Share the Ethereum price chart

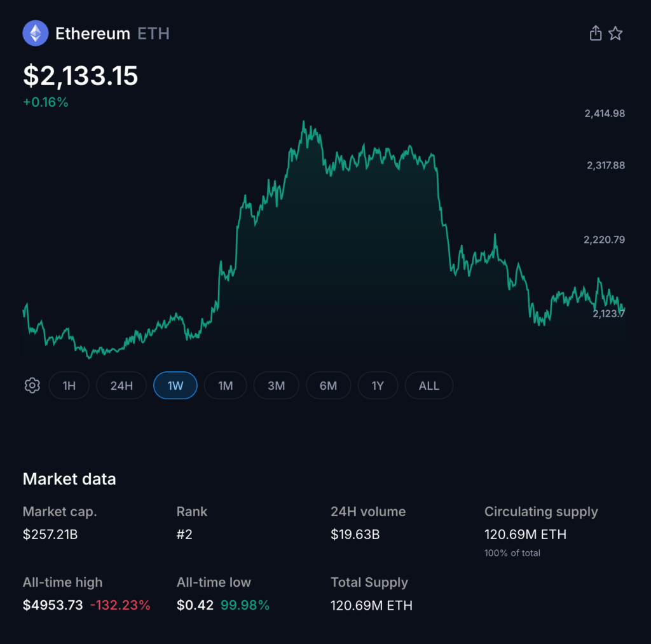pos(595,32)
